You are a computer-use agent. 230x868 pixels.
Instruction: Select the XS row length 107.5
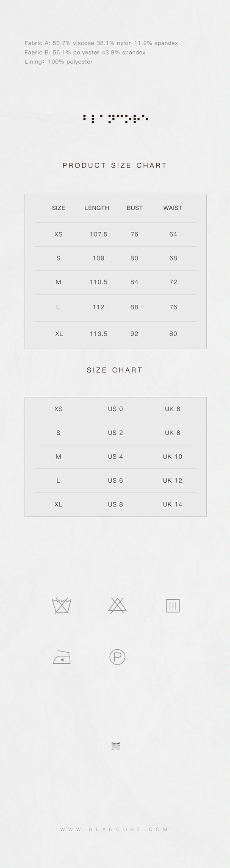click(98, 234)
